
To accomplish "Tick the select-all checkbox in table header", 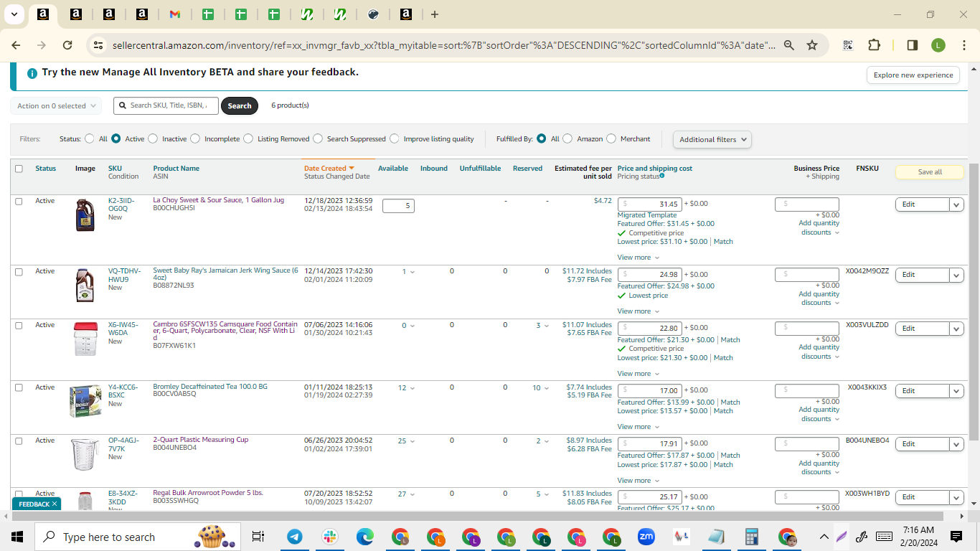I will click(19, 169).
